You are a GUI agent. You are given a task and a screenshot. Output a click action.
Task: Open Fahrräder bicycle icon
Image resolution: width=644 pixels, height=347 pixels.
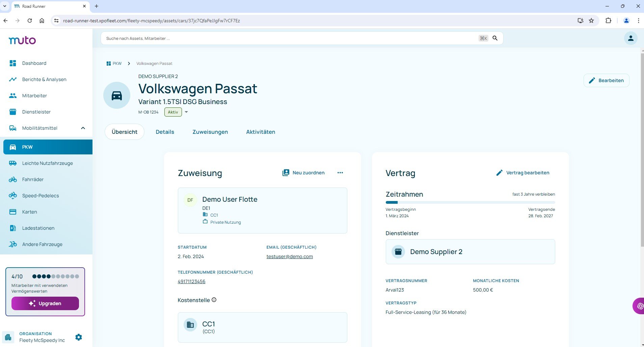[x=13, y=179]
